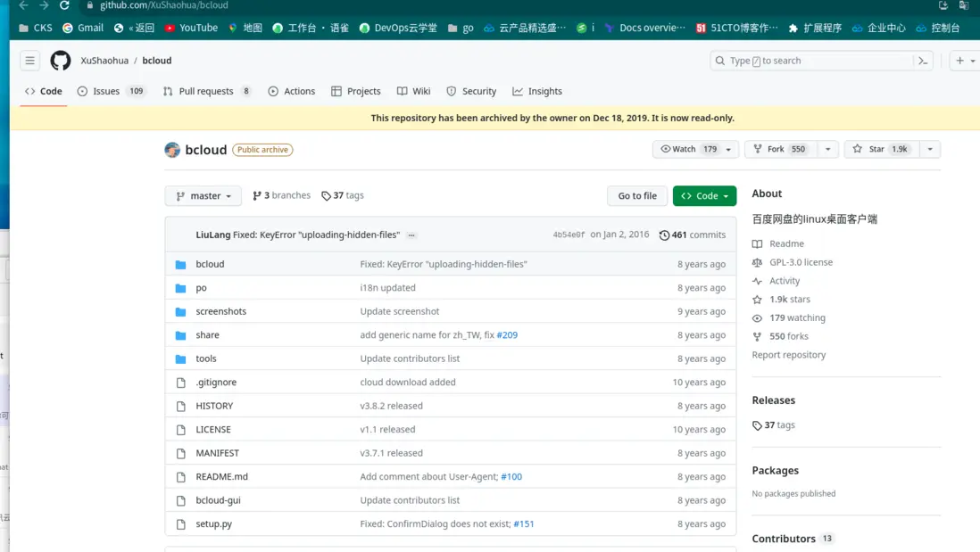
Task: Click the Readme book icon
Action: pos(757,244)
